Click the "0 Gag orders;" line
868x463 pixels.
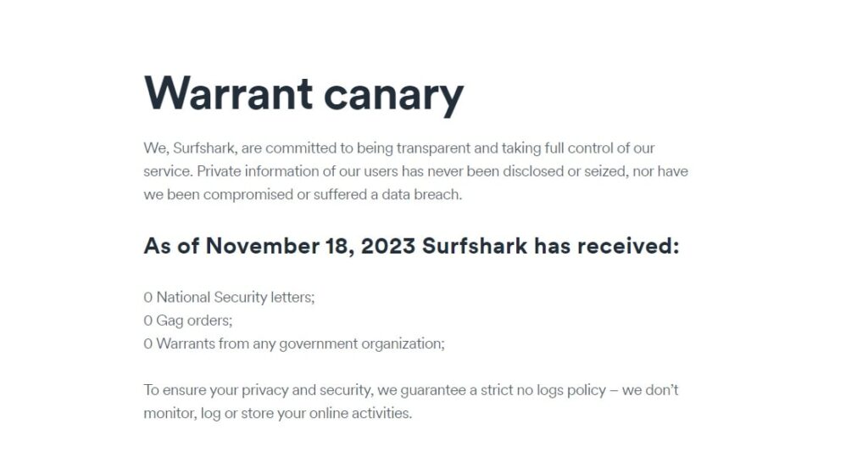(x=187, y=321)
